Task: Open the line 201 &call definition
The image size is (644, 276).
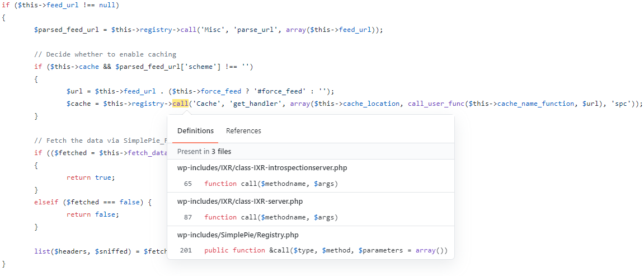Action: [x=326, y=250]
